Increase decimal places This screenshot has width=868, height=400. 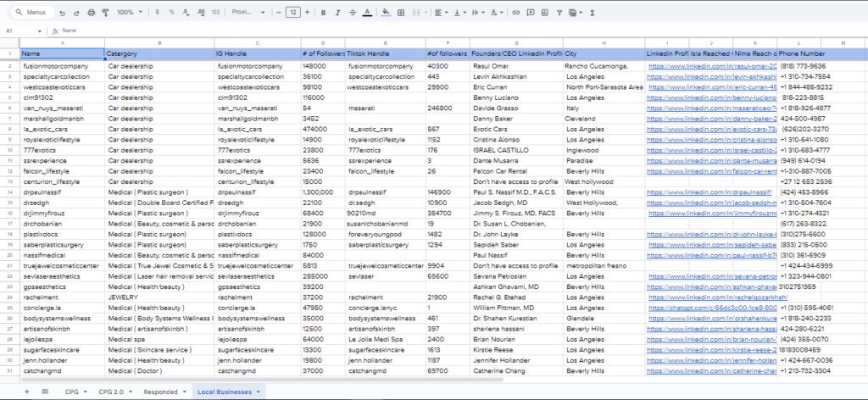200,12
